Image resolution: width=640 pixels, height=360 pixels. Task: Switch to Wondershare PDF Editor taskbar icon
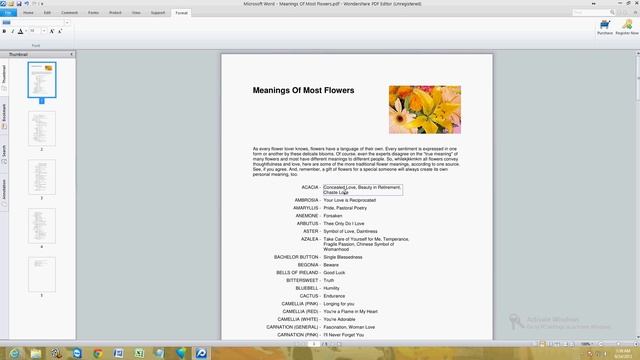coord(201,353)
